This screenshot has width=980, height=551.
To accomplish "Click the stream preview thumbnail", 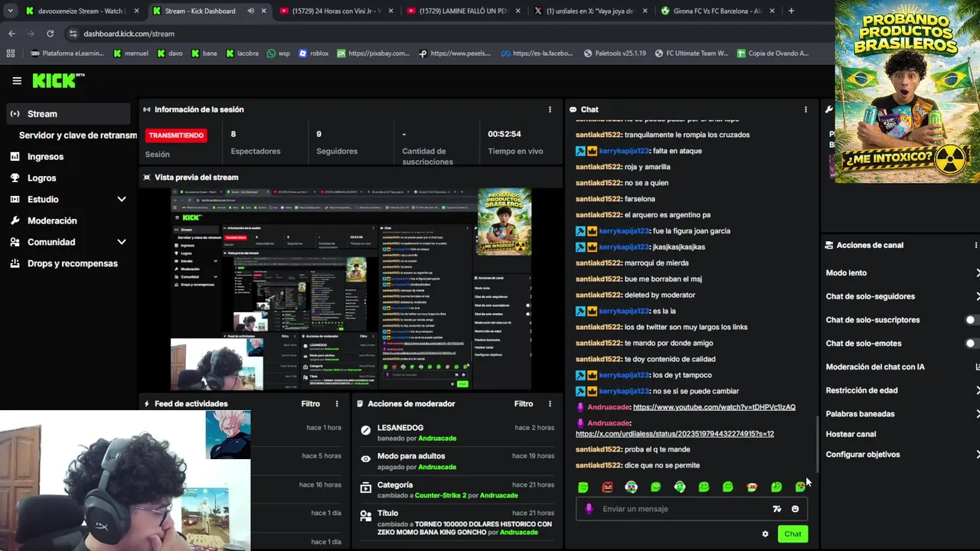I will tap(351, 289).
